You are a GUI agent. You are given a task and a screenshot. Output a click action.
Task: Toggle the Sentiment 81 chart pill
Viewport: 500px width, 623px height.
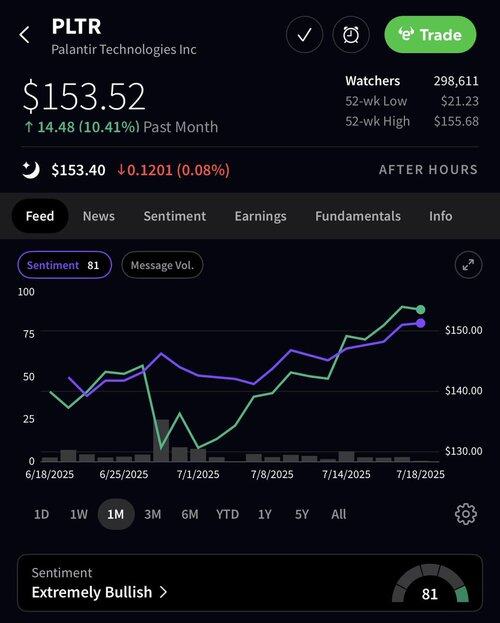pos(64,265)
